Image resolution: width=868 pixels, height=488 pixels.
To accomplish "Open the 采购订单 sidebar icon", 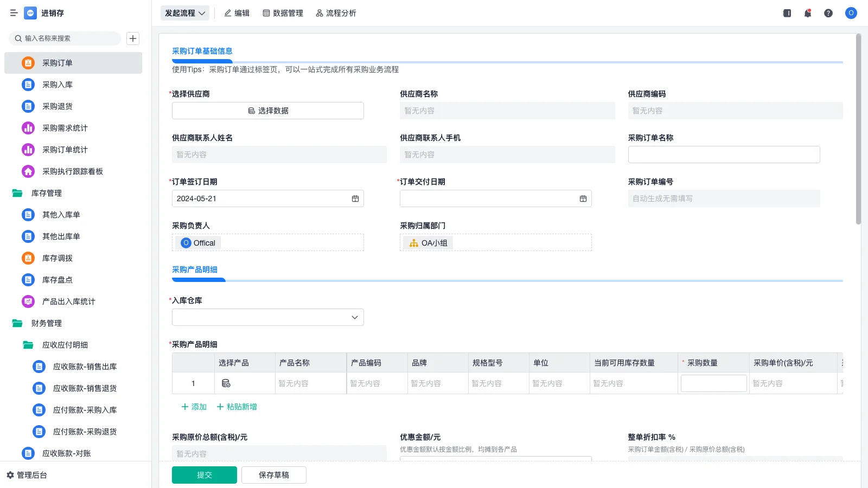I will coord(28,63).
